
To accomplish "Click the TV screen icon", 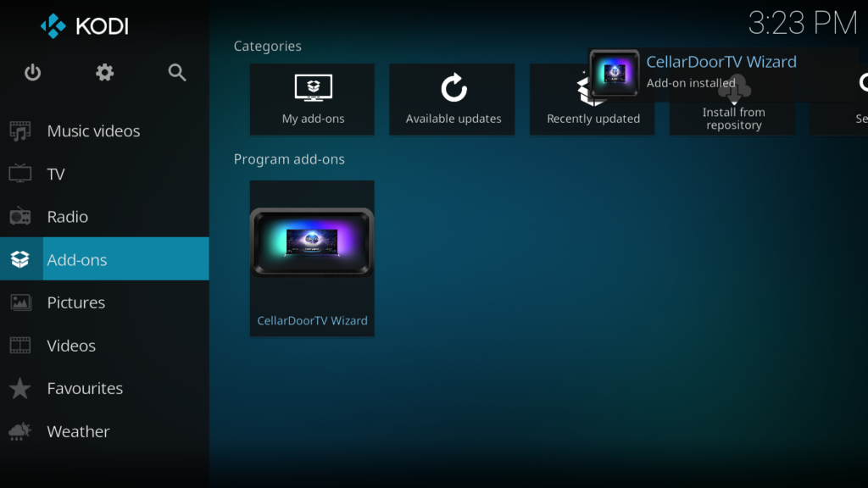I will point(19,174).
